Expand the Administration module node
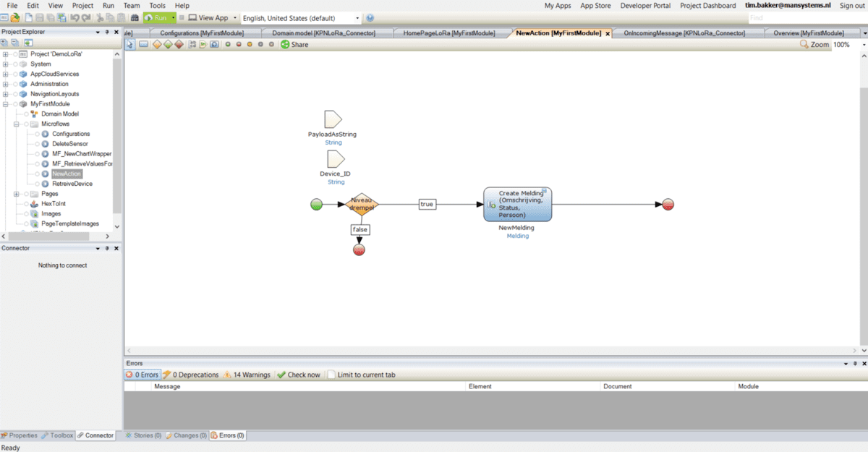 [x=6, y=84]
